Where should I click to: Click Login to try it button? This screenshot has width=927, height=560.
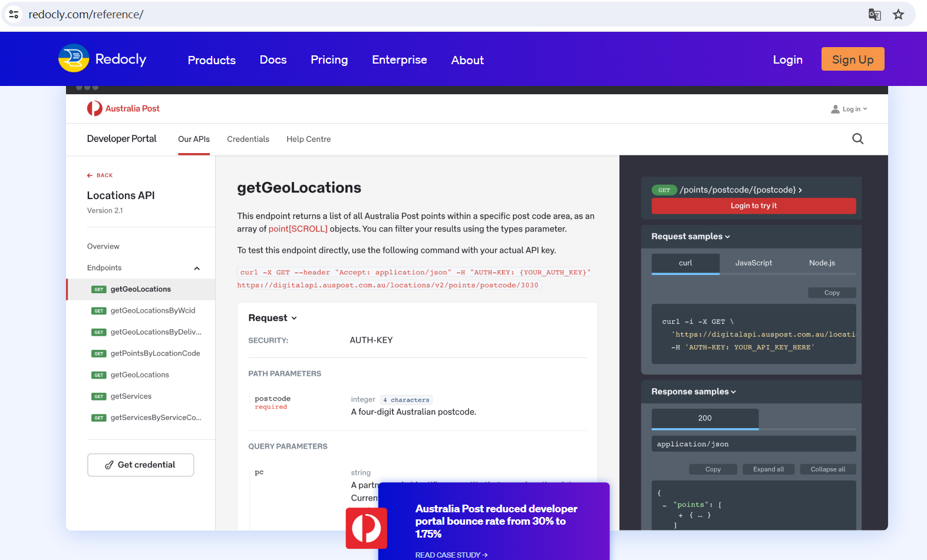pyautogui.click(x=754, y=206)
